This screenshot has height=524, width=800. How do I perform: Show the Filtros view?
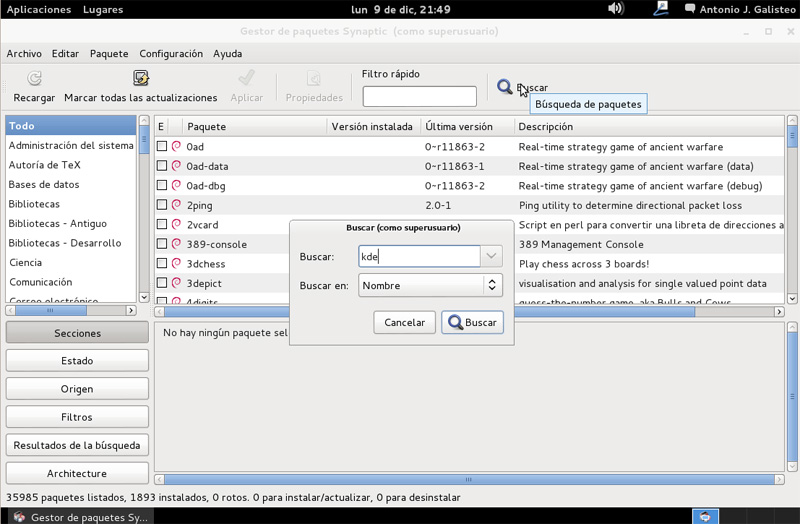click(x=77, y=417)
